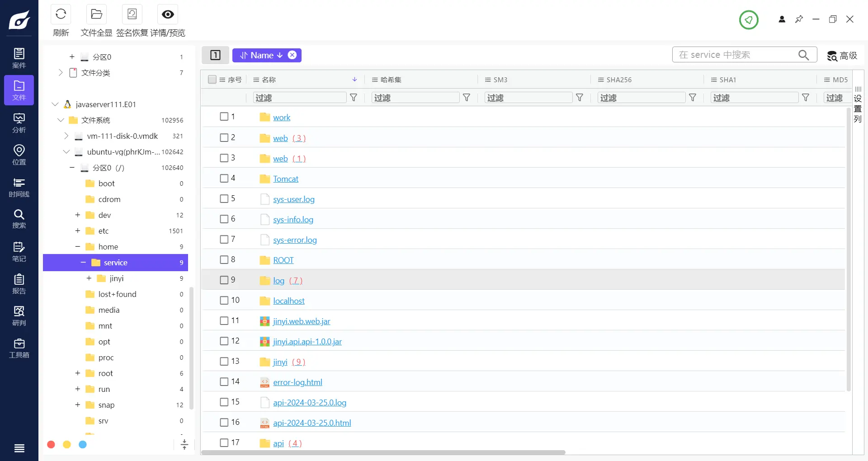Open the 报告 sidebar section
This screenshot has height=461, width=868.
(19, 284)
